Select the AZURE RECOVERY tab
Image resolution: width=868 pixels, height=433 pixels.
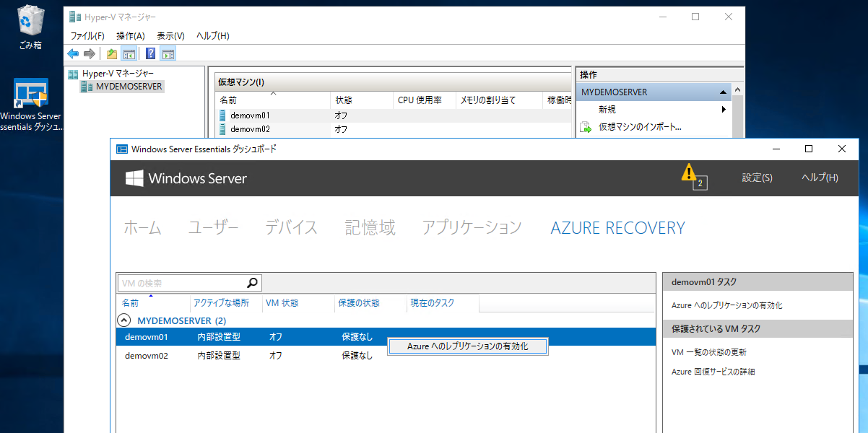point(617,228)
